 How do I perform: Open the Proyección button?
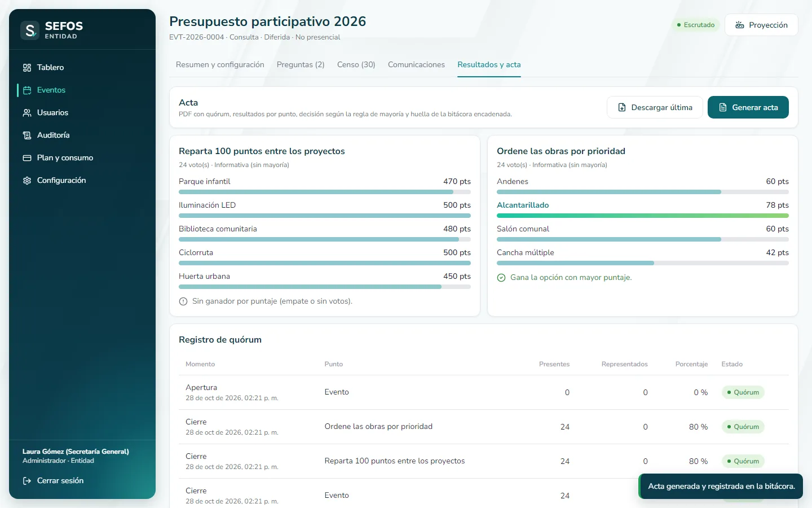[x=761, y=25]
